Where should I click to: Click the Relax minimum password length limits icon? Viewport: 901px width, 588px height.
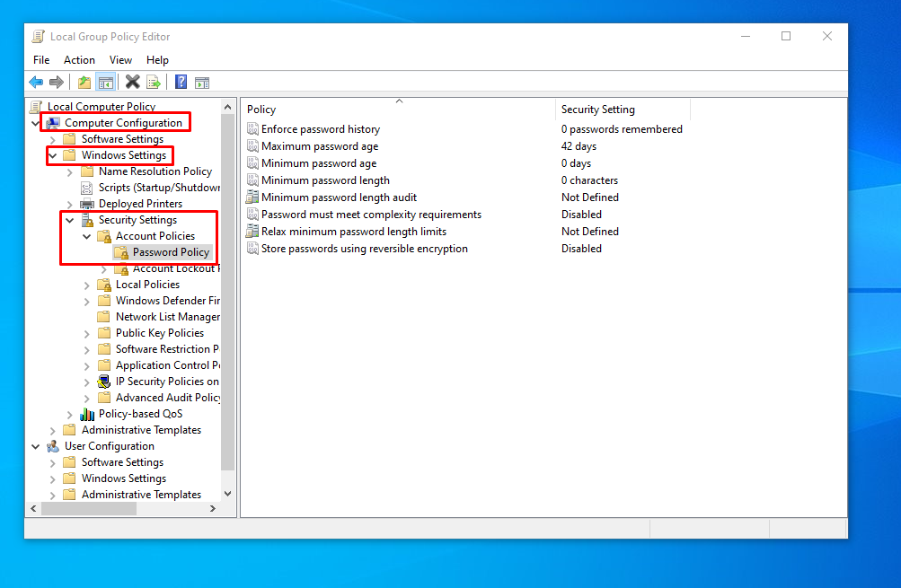(x=252, y=232)
